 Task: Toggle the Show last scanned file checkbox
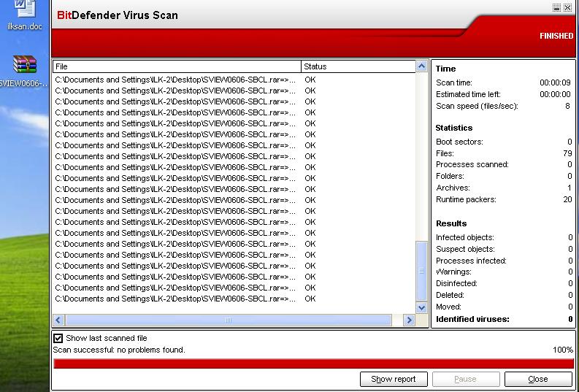(58, 338)
